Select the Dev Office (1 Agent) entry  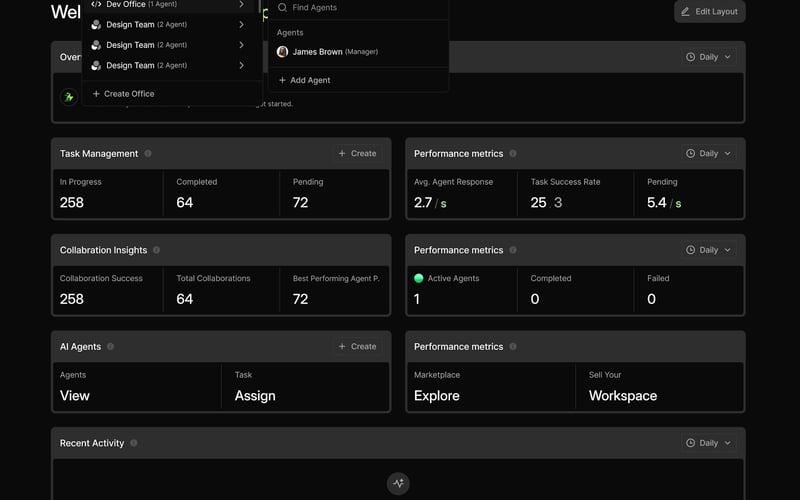coord(168,4)
